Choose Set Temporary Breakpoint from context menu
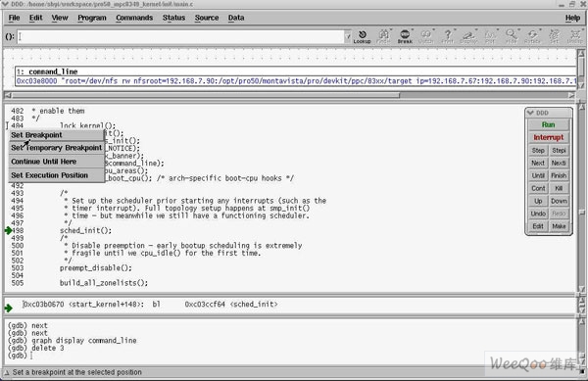Viewport: 588px width, 381px height. tap(56, 148)
